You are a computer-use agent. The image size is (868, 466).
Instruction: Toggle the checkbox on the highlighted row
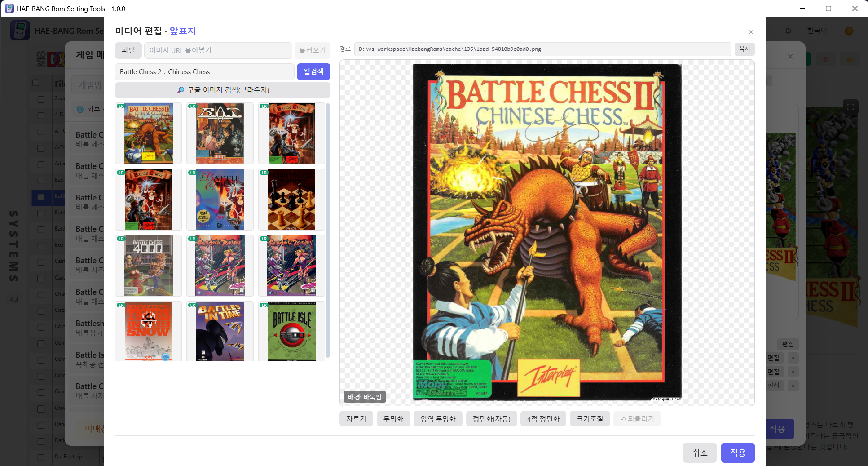[41, 197]
